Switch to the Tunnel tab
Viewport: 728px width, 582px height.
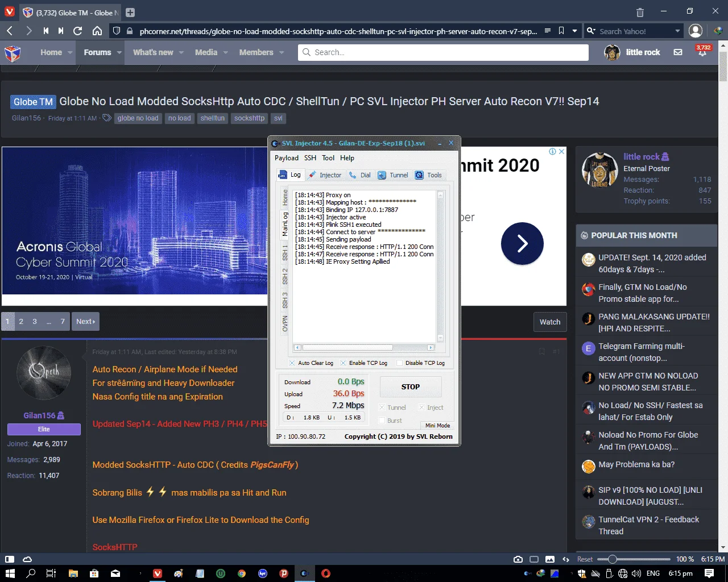(x=393, y=175)
